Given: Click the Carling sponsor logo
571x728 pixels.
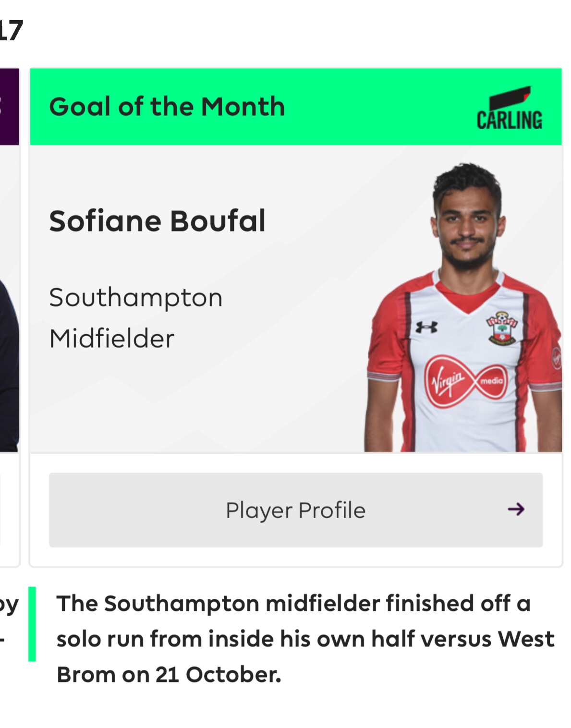Looking at the screenshot, I should click(x=510, y=109).
